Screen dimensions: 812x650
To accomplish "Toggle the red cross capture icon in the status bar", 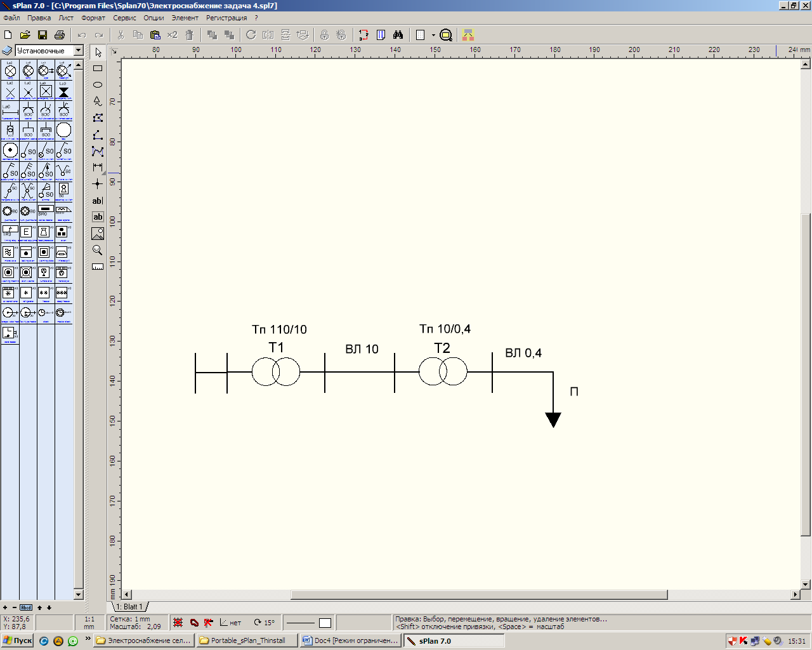I will 208,623.
